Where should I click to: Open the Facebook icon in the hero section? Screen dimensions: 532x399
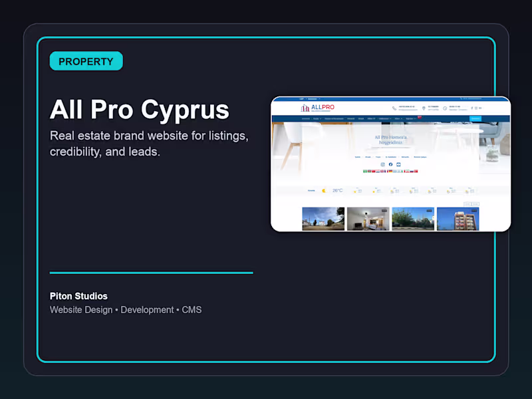point(390,164)
